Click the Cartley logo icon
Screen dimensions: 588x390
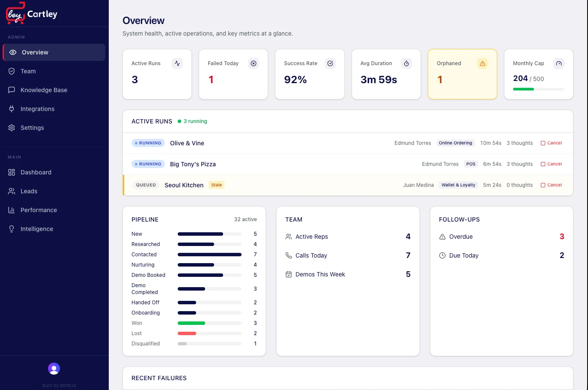tap(15, 13)
